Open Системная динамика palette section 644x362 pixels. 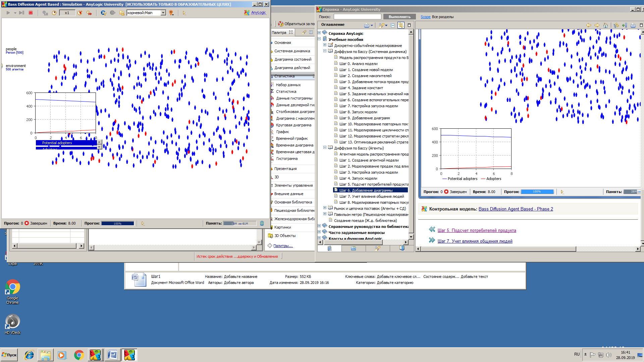(x=292, y=51)
